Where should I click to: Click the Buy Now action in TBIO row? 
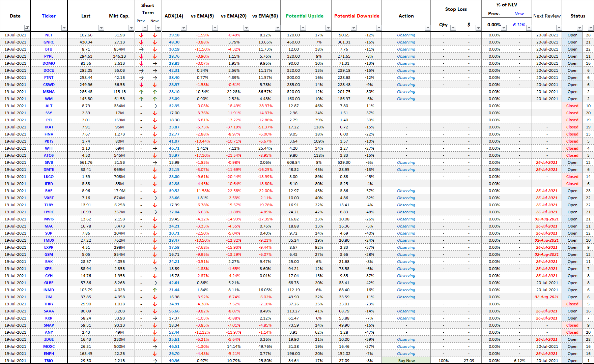[406, 361]
